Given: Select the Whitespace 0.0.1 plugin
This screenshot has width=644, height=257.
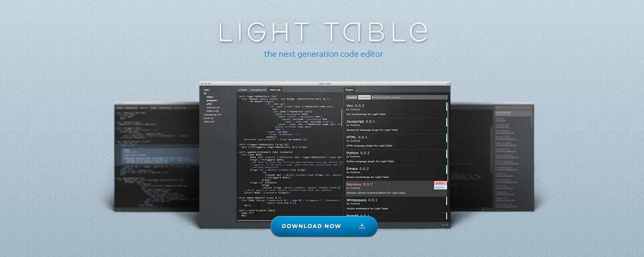Looking at the screenshot, I should [x=396, y=204].
